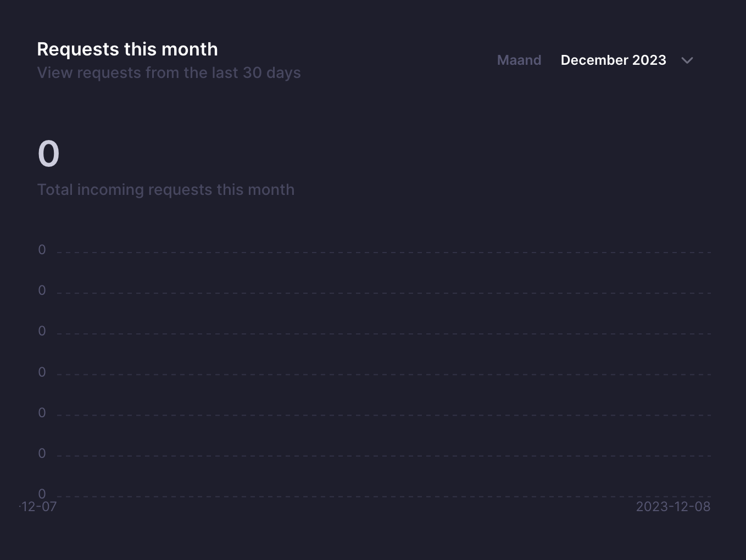Open the December 2023 month dropdown
Screen dimensions: 746x560
pos(626,60)
